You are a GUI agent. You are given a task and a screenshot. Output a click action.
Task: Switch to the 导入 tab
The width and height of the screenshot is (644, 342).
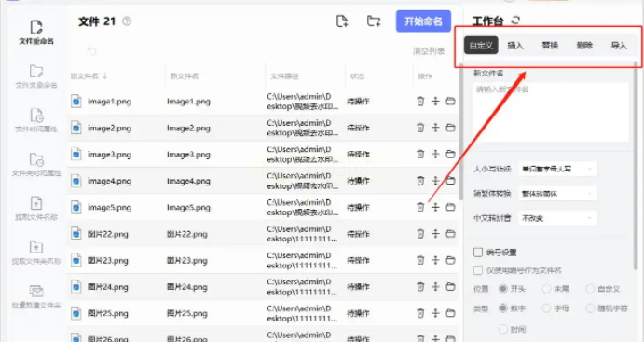619,45
